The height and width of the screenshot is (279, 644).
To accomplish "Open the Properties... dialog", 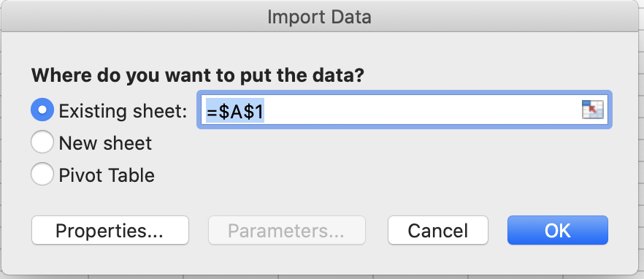I will [x=110, y=231].
